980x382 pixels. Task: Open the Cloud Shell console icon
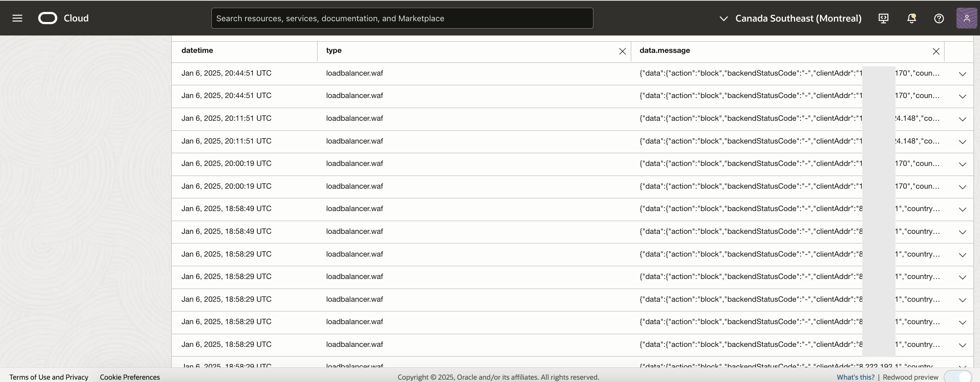click(884, 18)
